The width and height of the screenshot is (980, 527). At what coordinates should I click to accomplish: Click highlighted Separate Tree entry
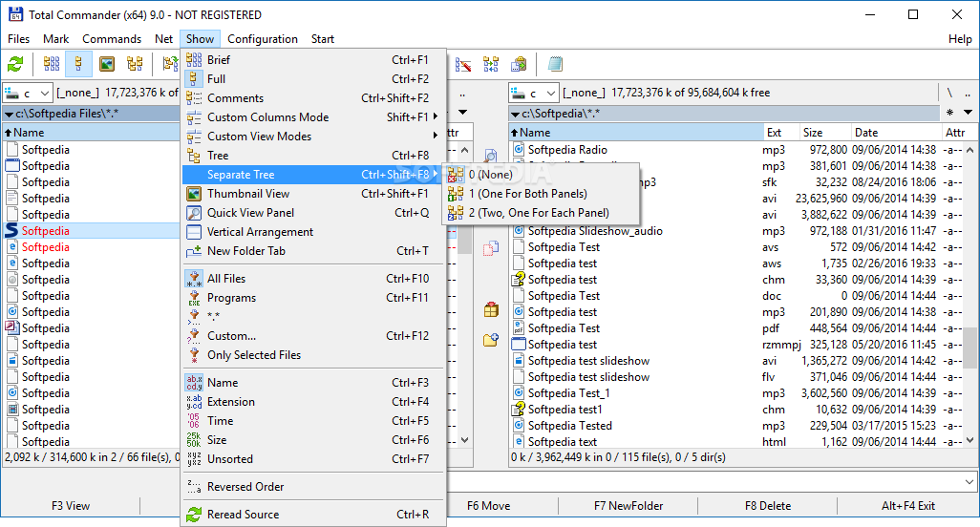314,174
